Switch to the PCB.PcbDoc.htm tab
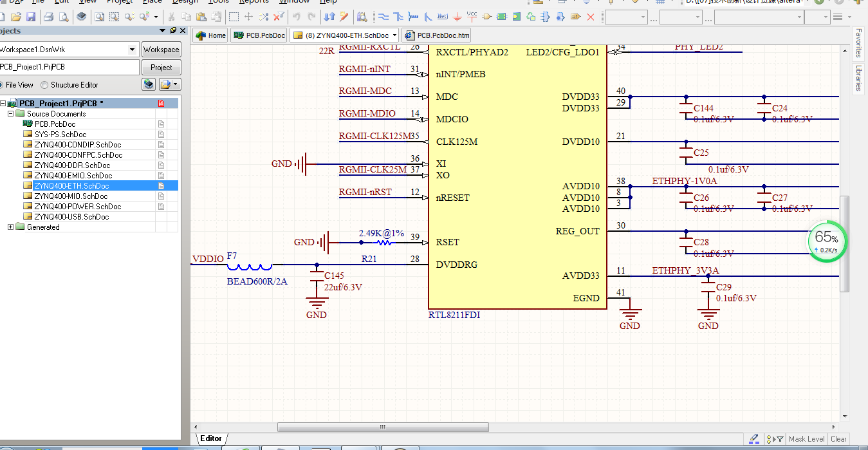The height and width of the screenshot is (450, 868). 436,35
